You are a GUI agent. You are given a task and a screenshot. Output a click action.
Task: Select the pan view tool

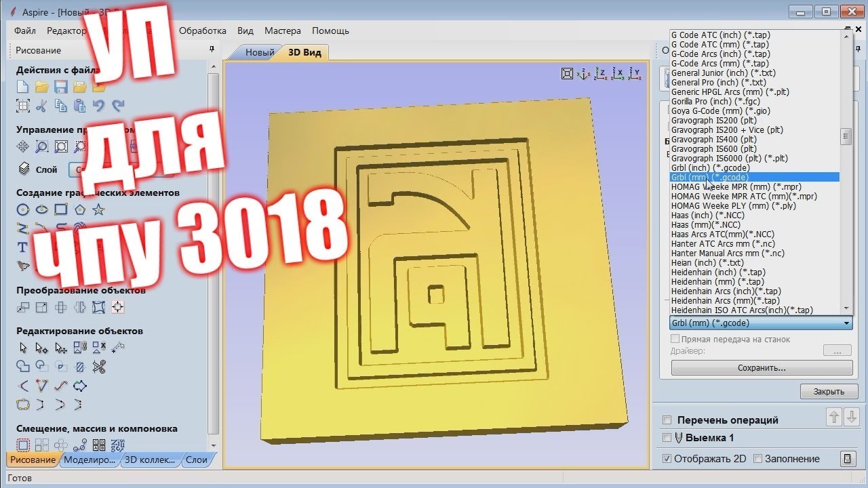coord(22,146)
